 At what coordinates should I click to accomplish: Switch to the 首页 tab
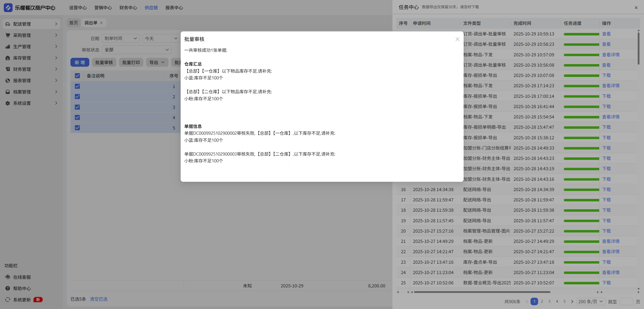click(73, 23)
